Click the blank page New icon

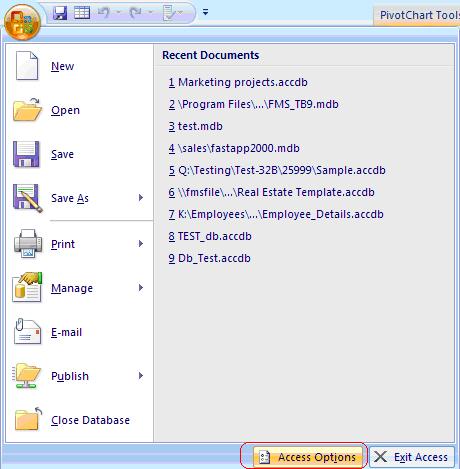[27, 66]
